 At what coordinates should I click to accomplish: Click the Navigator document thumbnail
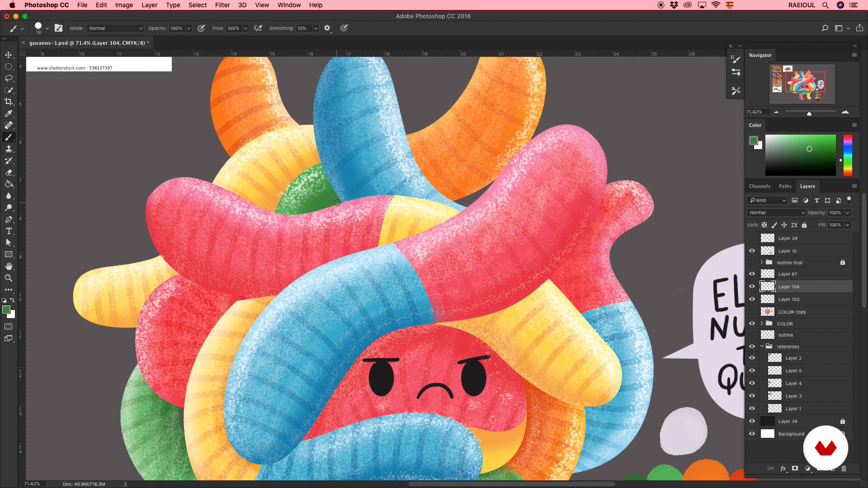(x=802, y=84)
